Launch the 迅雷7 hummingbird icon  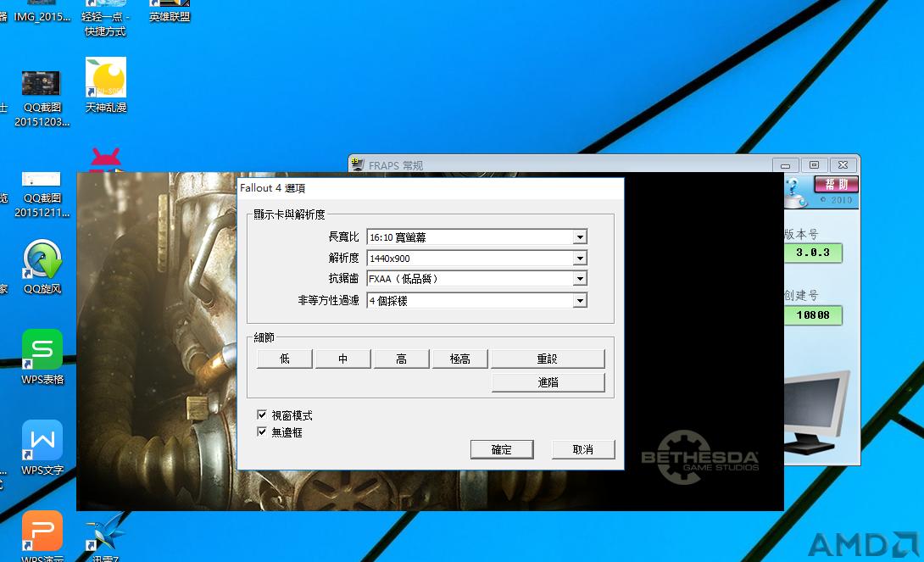point(105,536)
